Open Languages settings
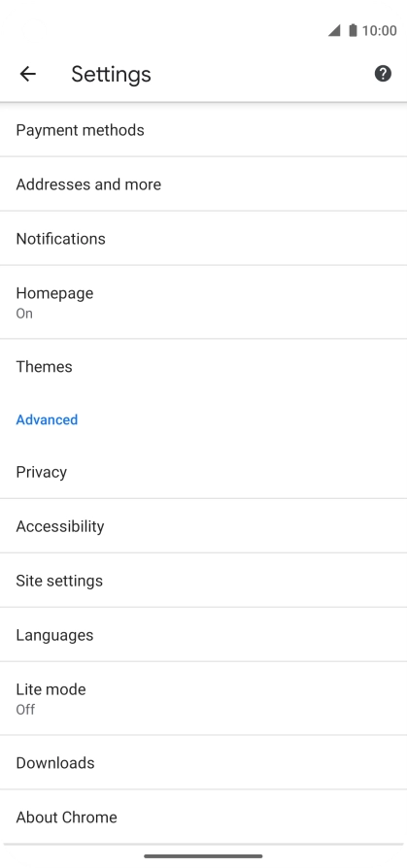 [x=203, y=635]
